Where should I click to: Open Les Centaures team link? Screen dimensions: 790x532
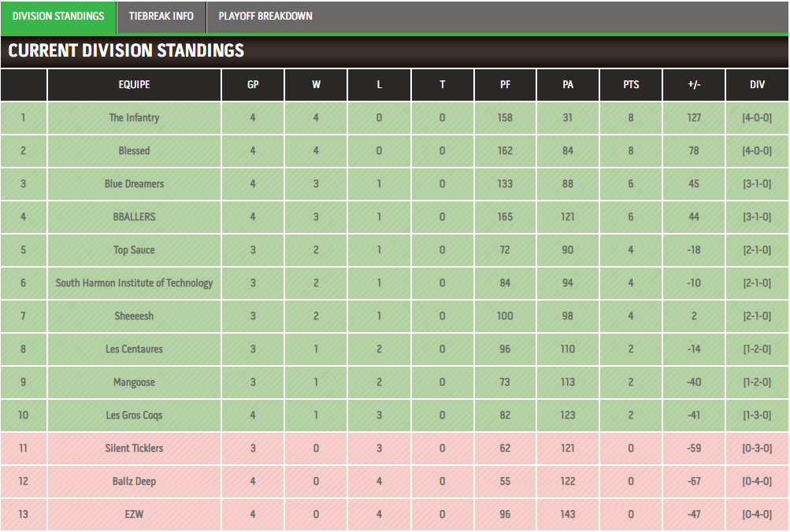(134, 349)
